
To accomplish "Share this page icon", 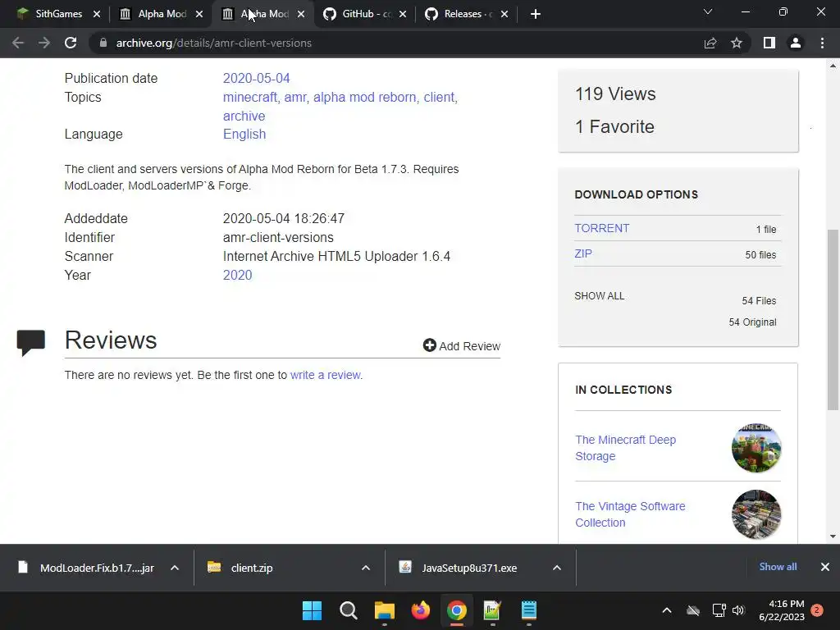I will (710, 43).
